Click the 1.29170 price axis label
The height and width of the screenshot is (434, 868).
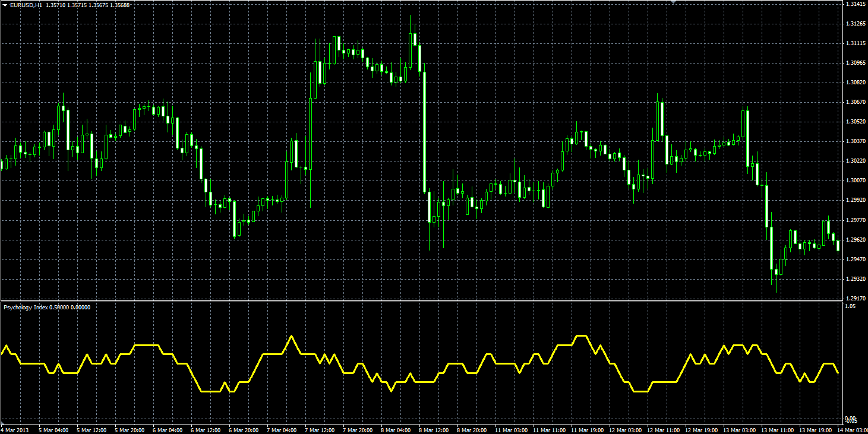point(856,298)
